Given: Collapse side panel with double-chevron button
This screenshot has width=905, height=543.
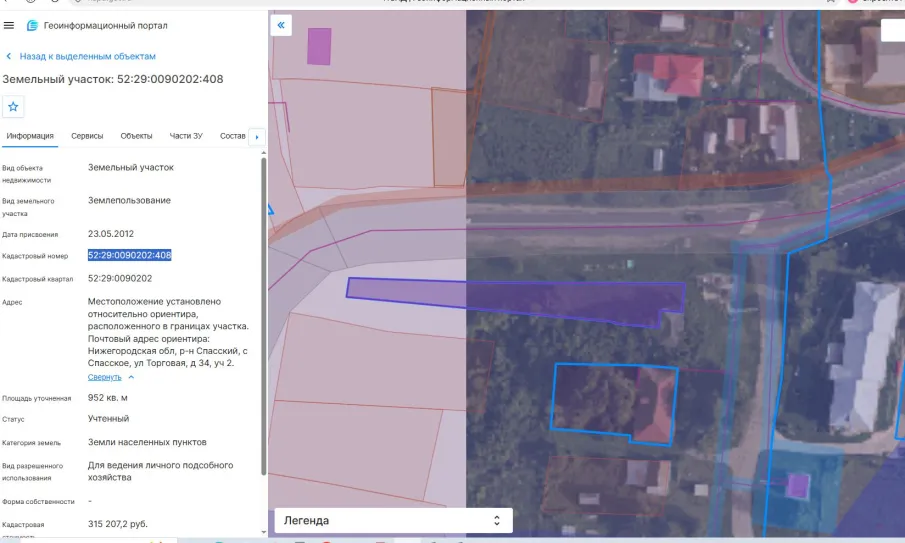Looking at the screenshot, I should pyautogui.click(x=281, y=25).
